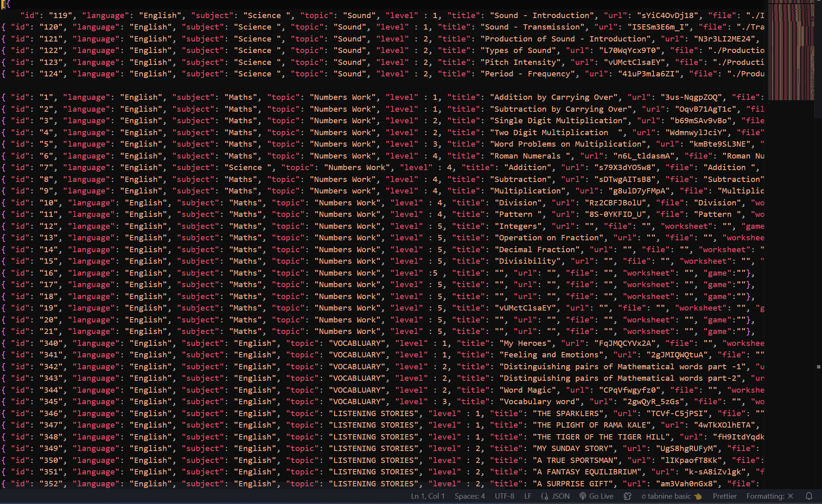Open the Spaces: 4 indentation settings
This screenshot has height=504, width=822.
470,496
